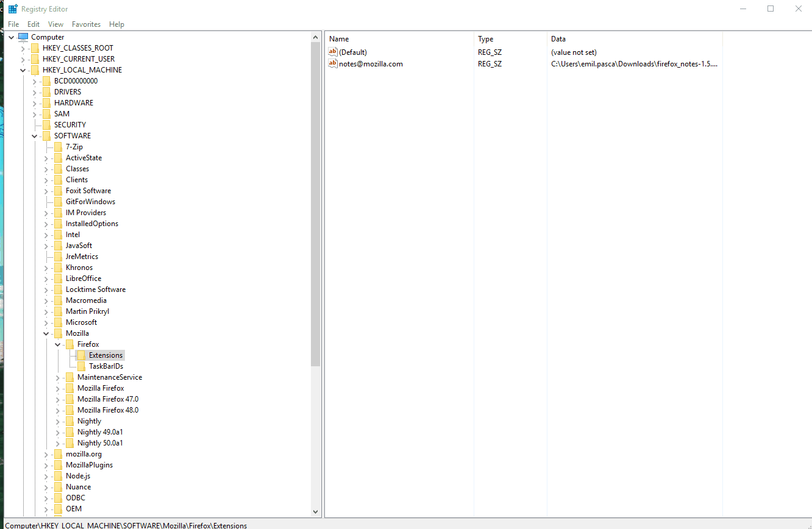
Task: Click the string value icon beside notes@mozilla.com
Action: point(333,63)
